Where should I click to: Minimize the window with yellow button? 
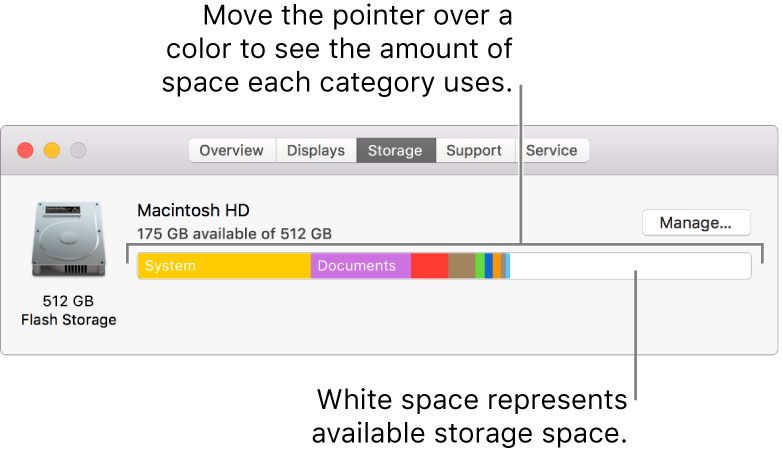point(51,150)
